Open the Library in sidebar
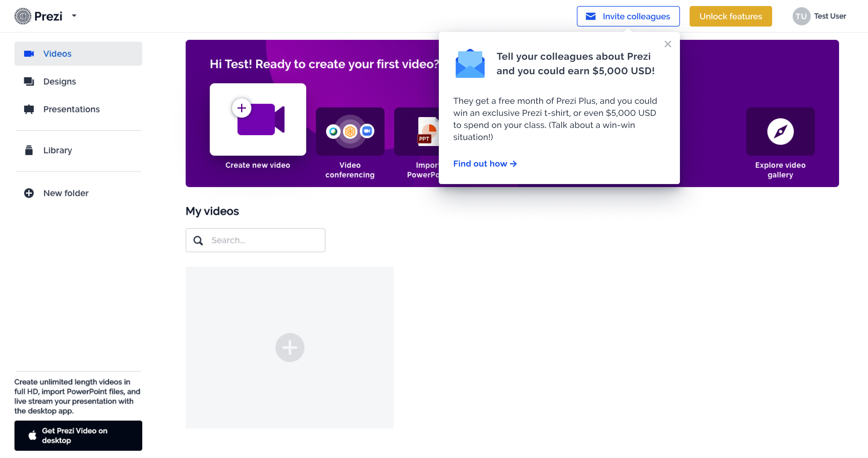The height and width of the screenshot is (458, 868). (57, 150)
